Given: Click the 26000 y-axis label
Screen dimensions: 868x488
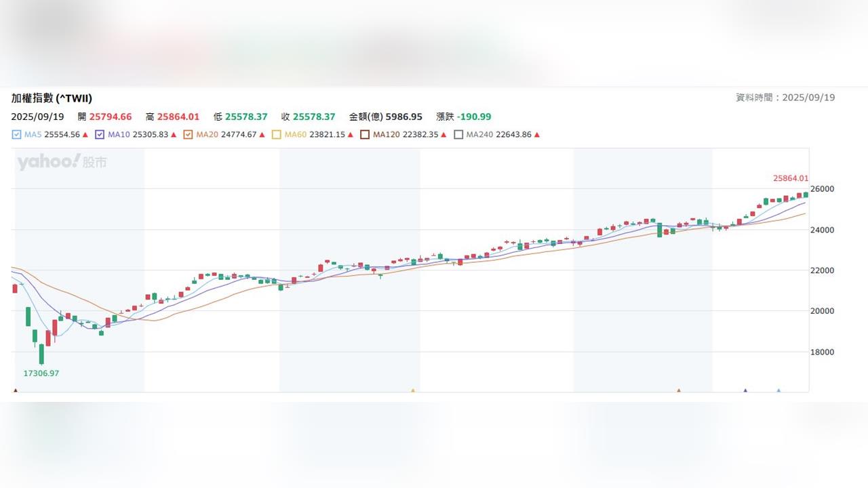Looking at the screenshot, I should (823, 189).
